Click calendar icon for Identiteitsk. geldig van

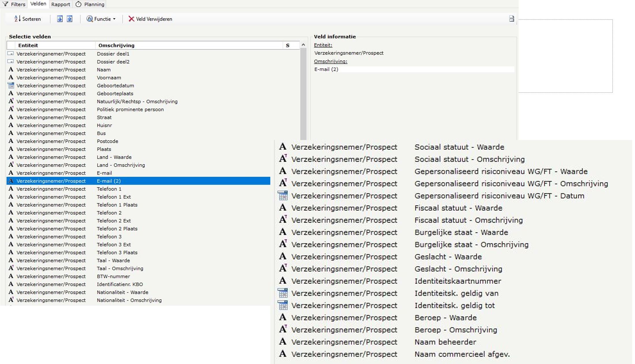283,293
